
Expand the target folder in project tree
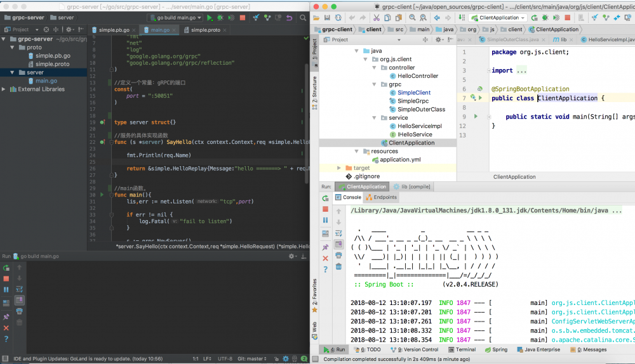pos(338,168)
